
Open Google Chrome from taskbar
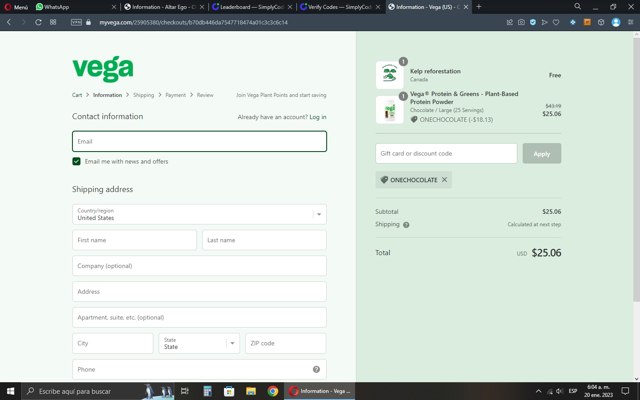(273, 391)
